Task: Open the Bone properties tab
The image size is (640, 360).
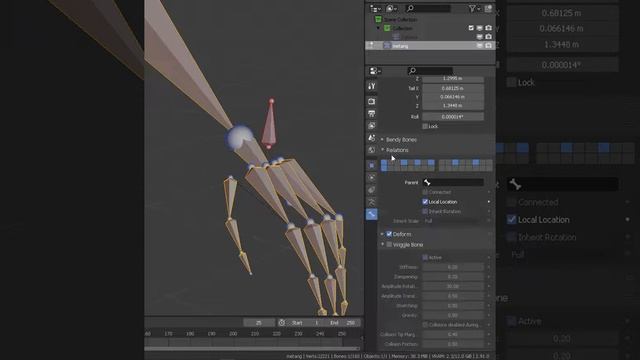Action: [371, 214]
